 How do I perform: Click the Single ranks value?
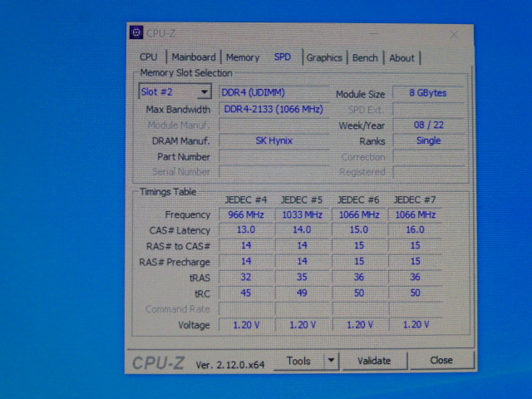[428, 140]
